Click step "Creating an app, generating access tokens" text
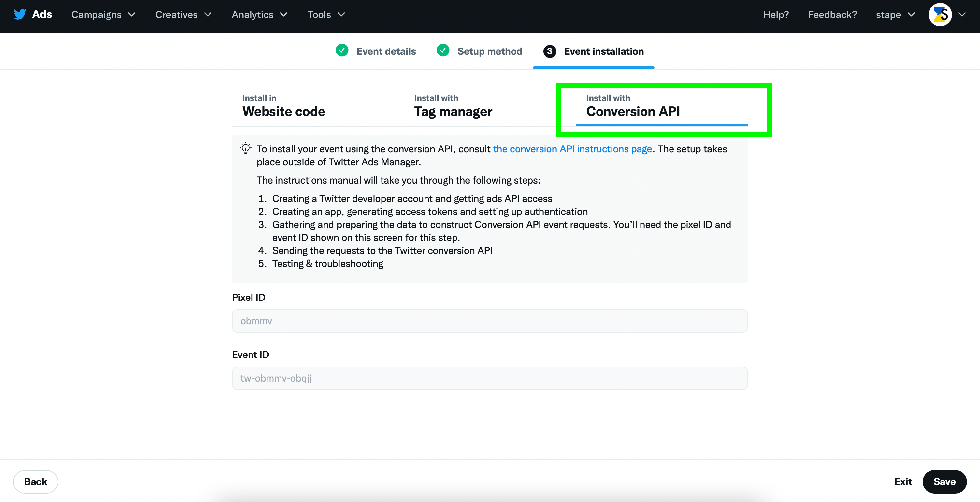Screen dimensions: 980x502 430,211
